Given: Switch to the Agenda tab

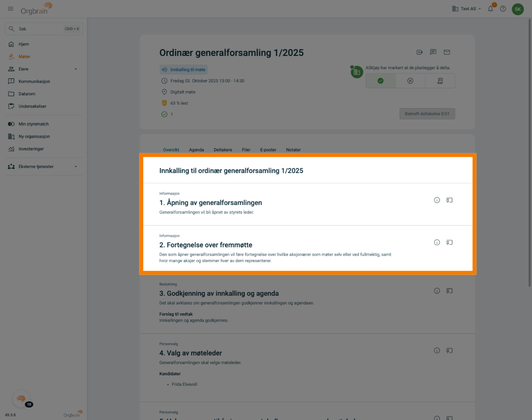Looking at the screenshot, I should (x=196, y=150).
